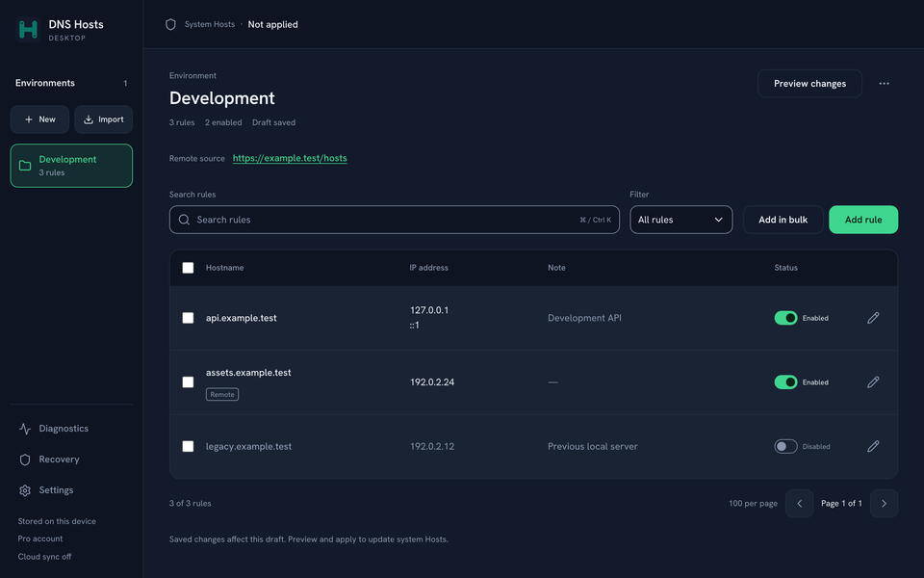This screenshot has width=924, height=578.
Task: Click Preview changes button
Action: (x=809, y=84)
